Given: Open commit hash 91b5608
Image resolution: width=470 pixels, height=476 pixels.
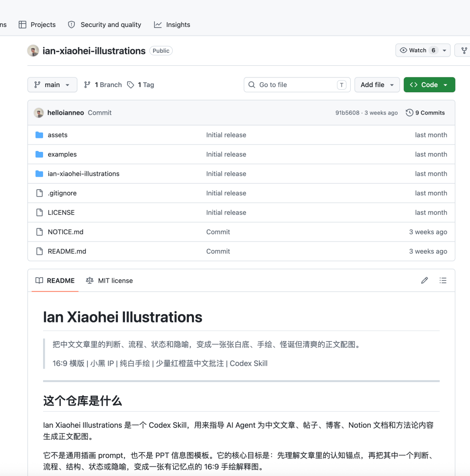Looking at the screenshot, I should (x=347, y=113).
